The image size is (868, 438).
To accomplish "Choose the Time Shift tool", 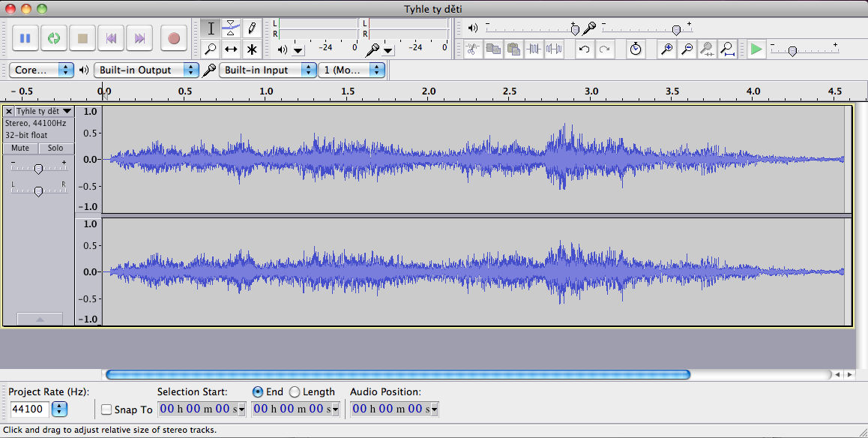I will (231, 49).
